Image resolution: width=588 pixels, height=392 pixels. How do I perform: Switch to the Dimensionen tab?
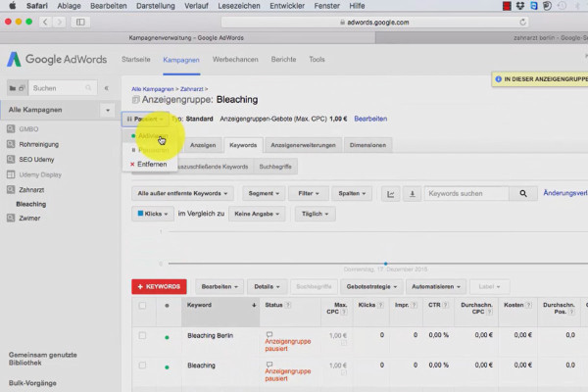point(367,145)
